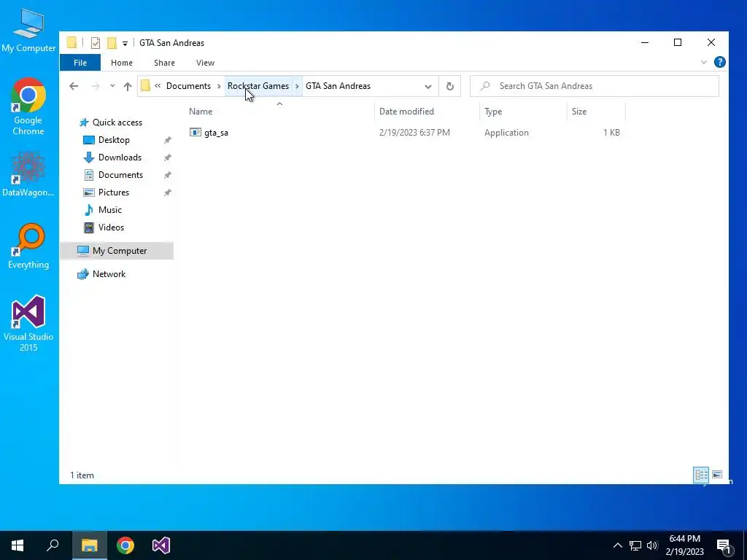Open Explorer help icon
Viewport: 747px width, 560px height.
[719, 62]
